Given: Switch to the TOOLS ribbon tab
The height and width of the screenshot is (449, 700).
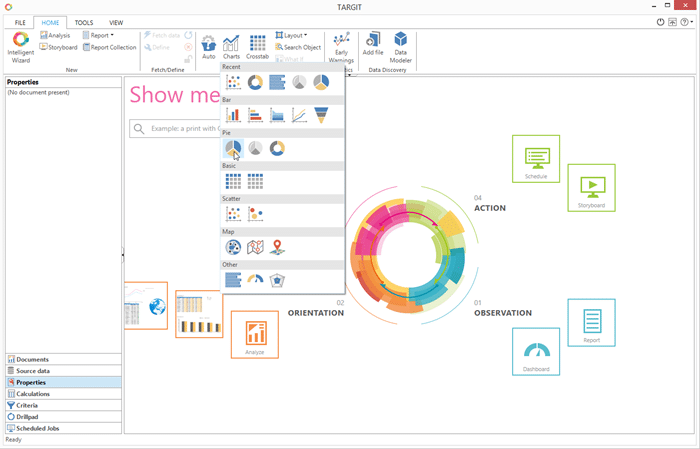Looking at the screenshot, I should click(84, 21).
